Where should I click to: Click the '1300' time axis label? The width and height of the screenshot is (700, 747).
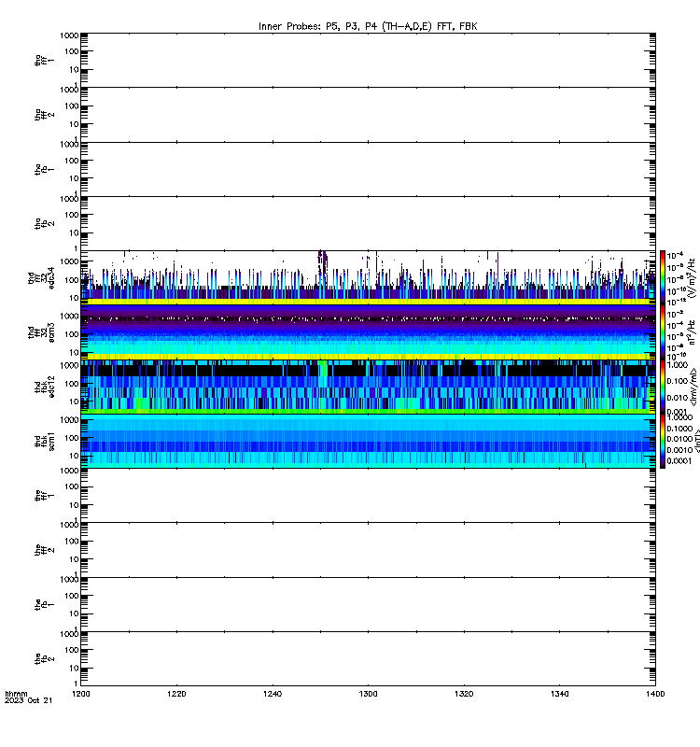point(368,694)
